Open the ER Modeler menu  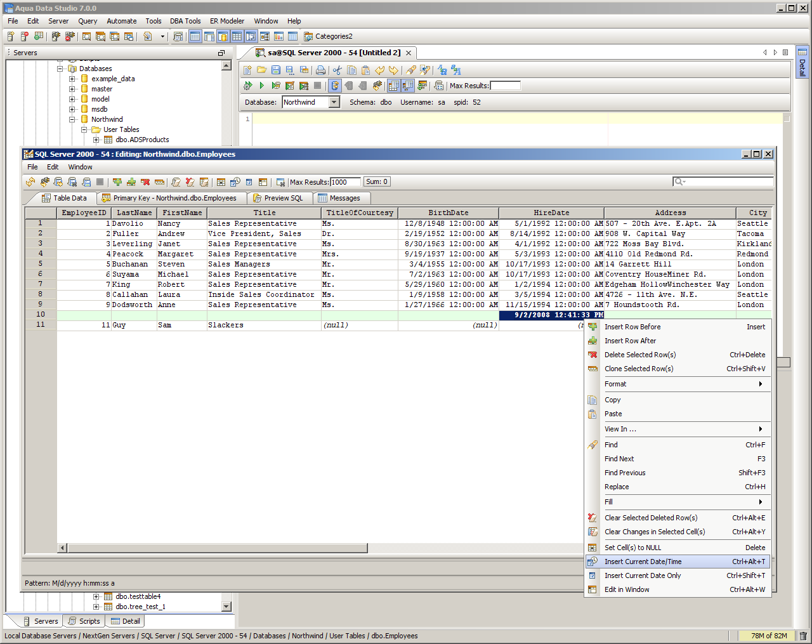point(227,21)
